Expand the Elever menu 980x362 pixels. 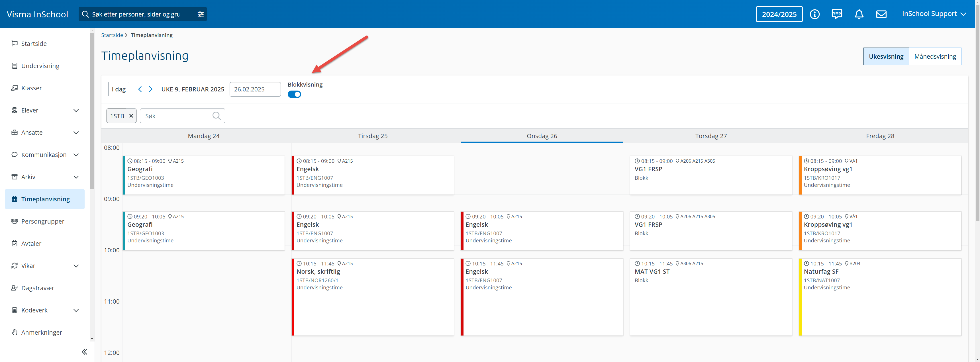point(76,110)
